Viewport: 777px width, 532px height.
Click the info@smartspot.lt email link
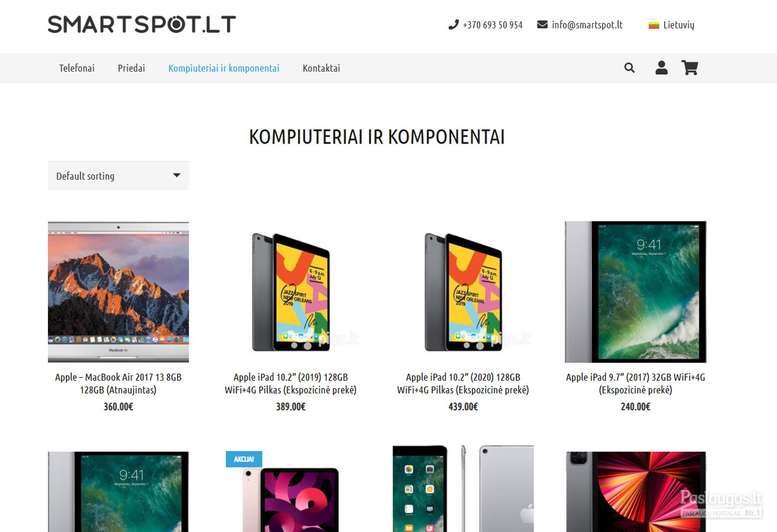pos(587,25)
